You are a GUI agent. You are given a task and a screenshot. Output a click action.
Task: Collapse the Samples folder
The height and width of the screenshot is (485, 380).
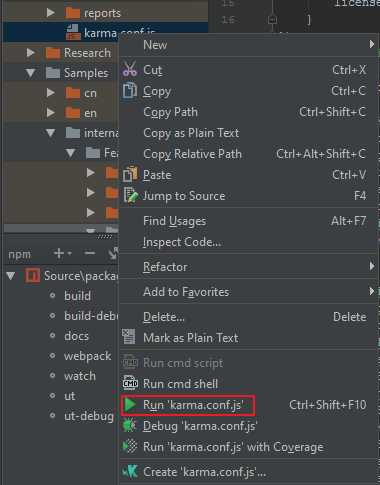coord(31,73)
